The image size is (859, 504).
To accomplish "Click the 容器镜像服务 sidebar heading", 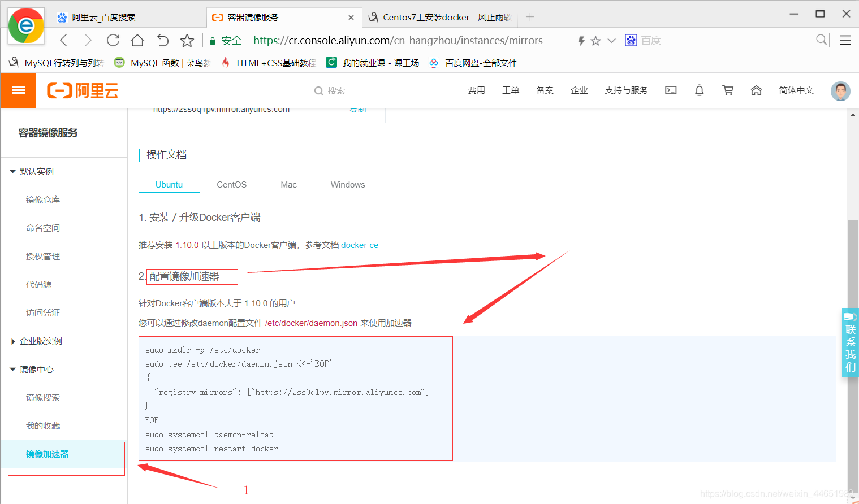I will [x=48, y=133].
